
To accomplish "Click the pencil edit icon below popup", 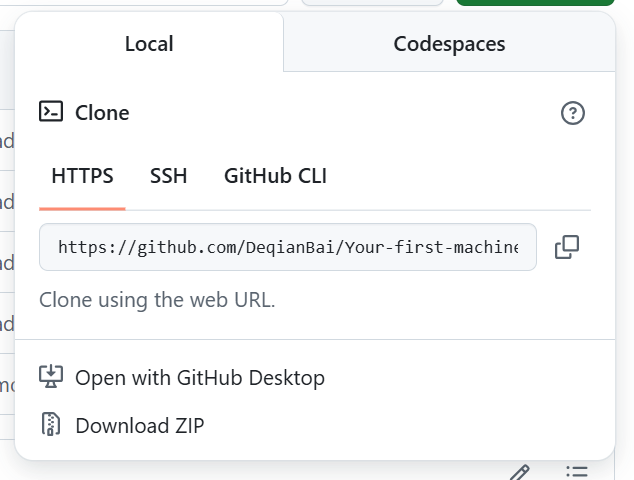I will click(x=520, y=472).
